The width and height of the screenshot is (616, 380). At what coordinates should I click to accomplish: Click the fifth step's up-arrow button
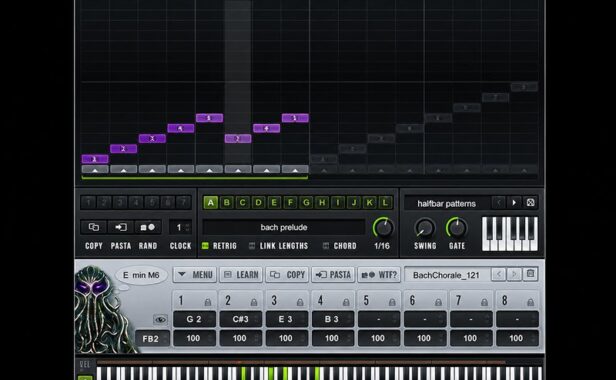(x=209, y=170)
